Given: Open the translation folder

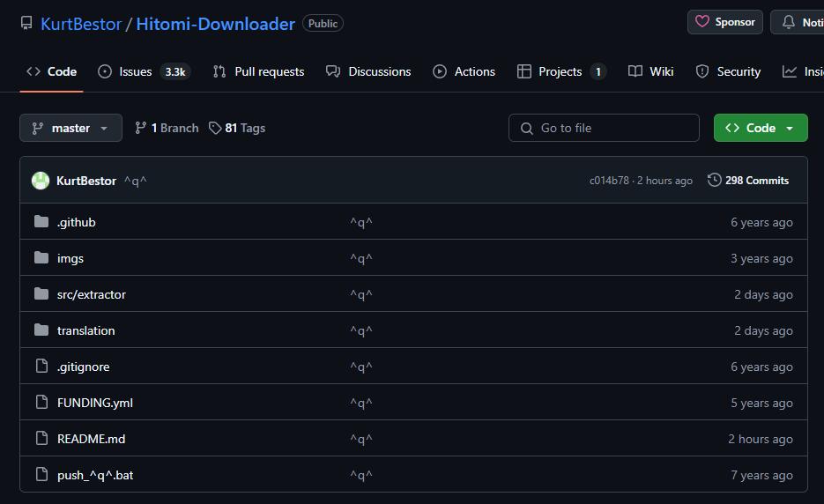Looking at the screenshot, I should pos(85,330).
